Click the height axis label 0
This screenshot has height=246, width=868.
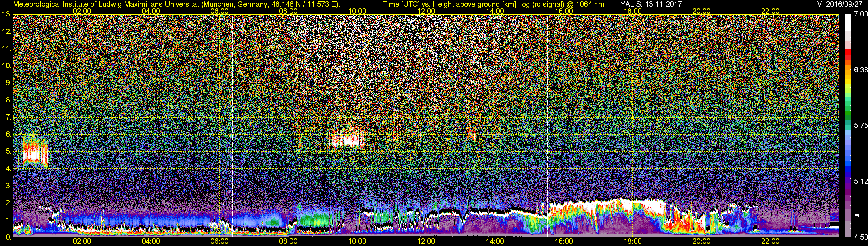tap(8, 237)
